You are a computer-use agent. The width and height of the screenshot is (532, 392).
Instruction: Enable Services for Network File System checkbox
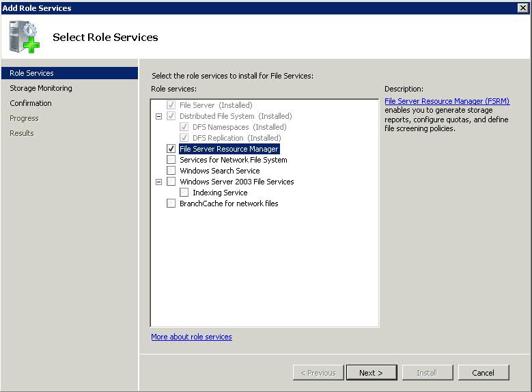click(171, 160)
